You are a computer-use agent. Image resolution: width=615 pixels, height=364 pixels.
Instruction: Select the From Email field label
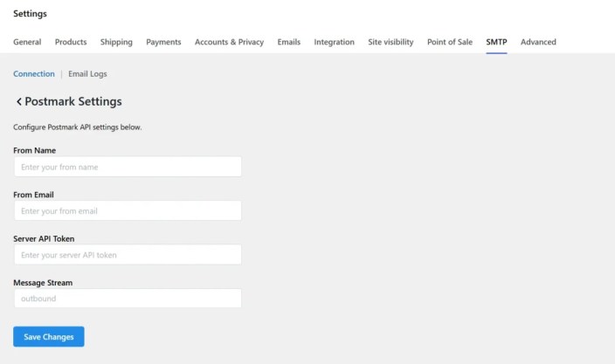point(33,195)
